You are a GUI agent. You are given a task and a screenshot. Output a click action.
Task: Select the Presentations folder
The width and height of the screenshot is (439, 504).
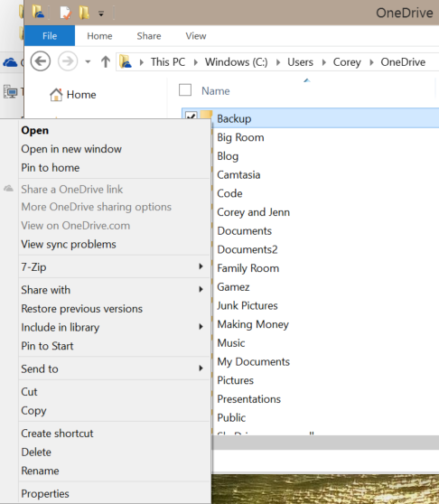click(x=248, y=399)
